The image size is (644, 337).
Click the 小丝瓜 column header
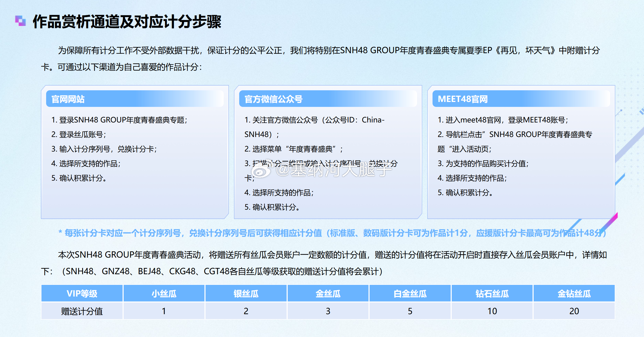tap(164, 293)
